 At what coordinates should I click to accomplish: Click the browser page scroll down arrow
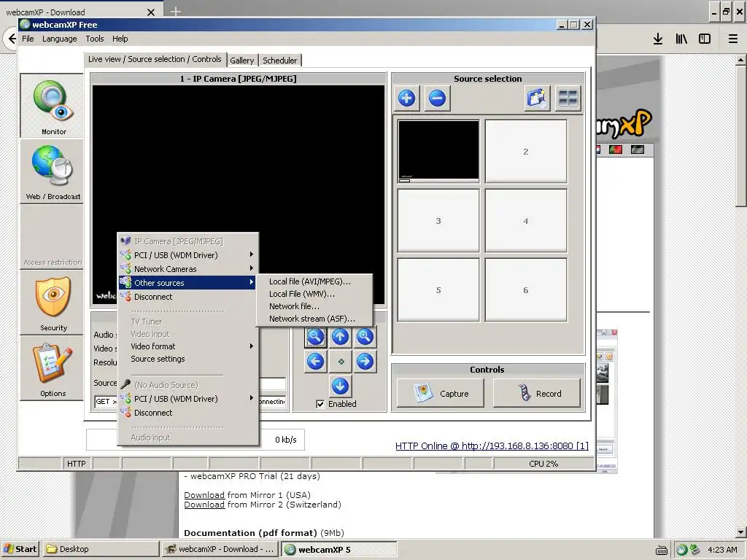coord(741,532)
